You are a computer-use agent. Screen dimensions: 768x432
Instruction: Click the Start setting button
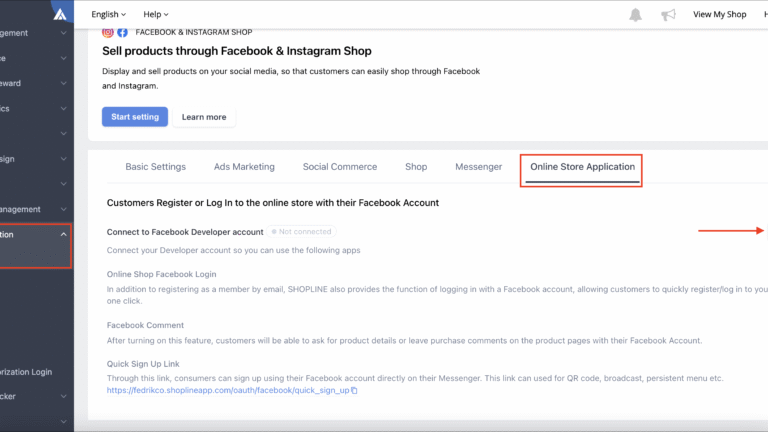pos(135,117)
